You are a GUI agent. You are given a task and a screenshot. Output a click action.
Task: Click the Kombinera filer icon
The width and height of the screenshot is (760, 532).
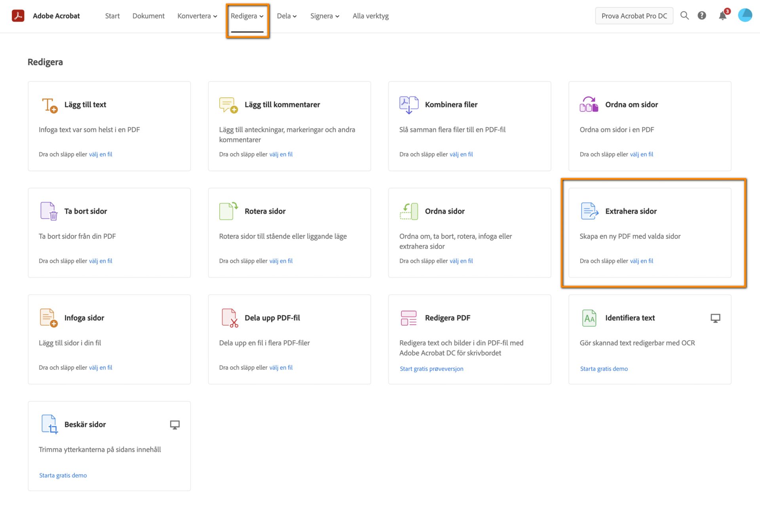click(409, 105)
